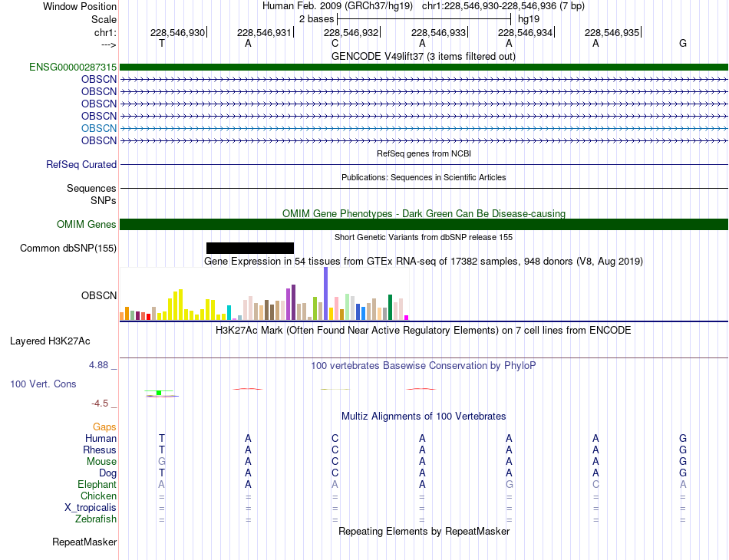Click the green PhyloP conservation marker

point(159,393)
